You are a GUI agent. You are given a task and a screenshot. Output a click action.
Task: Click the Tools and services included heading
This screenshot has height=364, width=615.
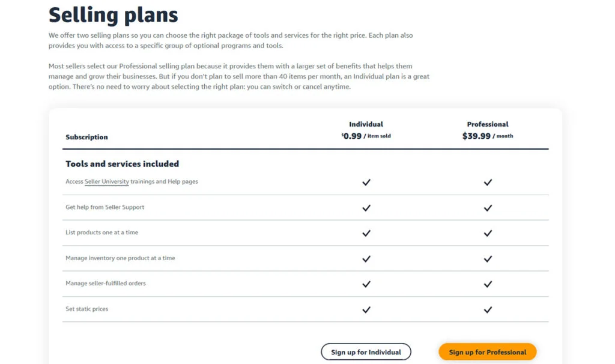[122, 163]
